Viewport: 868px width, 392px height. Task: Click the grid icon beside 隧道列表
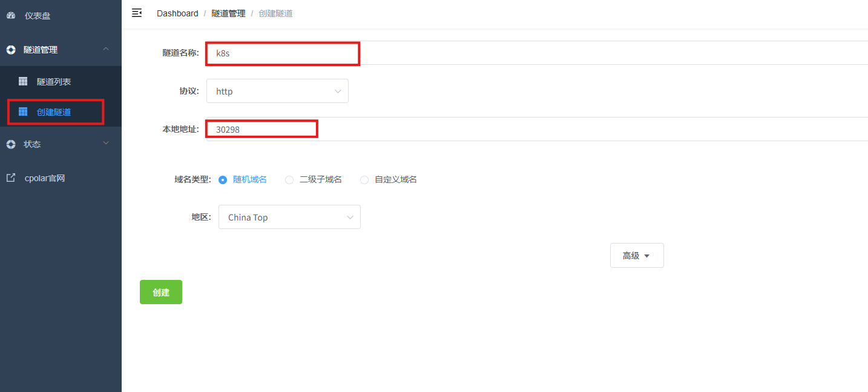(23, 81)
